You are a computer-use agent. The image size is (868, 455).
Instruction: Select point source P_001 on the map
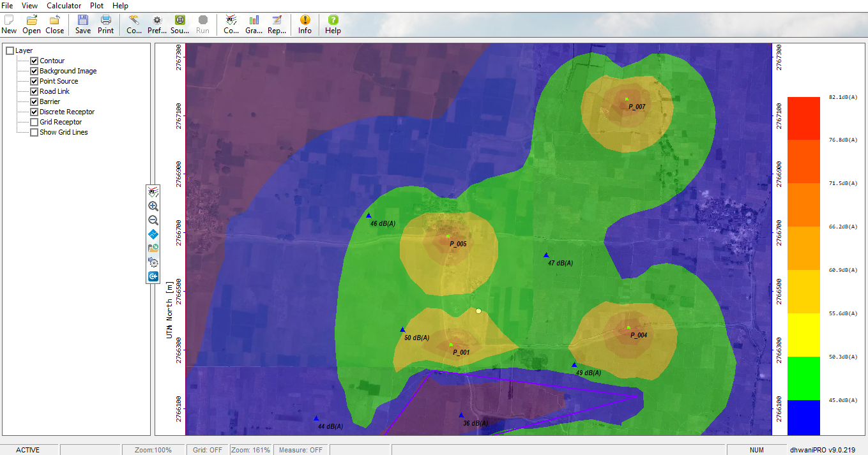(x=451, y=345)
